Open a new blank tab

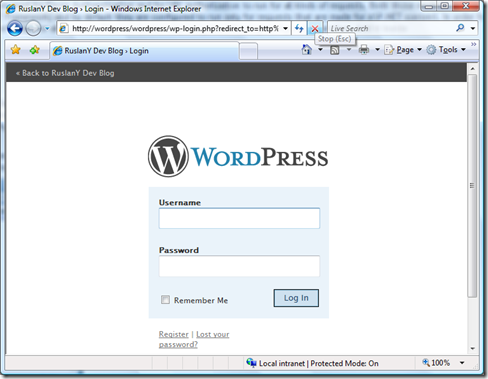pyautogui.click(x=248, y=51)
